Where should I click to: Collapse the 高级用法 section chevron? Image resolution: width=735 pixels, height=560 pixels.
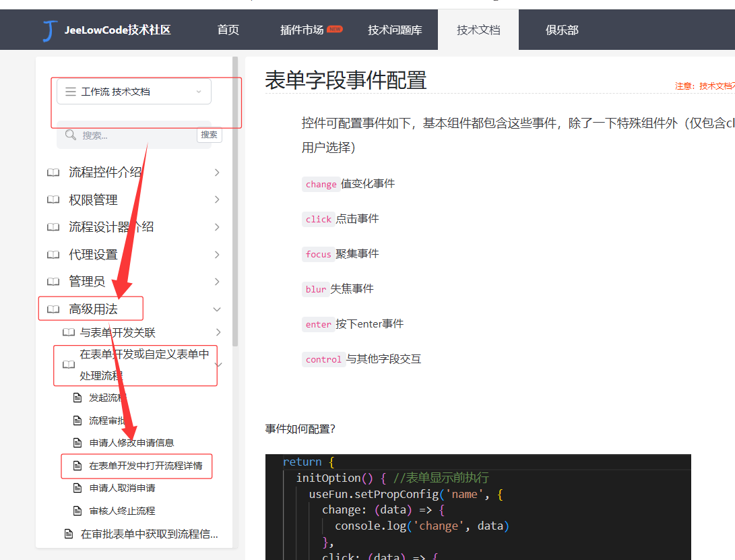(217, 309)
